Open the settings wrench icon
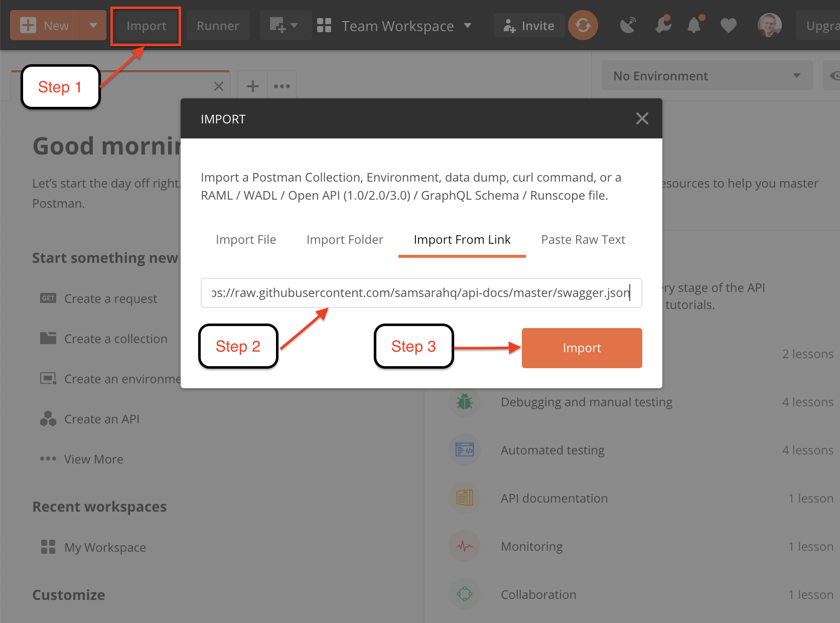The image size is (840, 623). pos(663,25)
